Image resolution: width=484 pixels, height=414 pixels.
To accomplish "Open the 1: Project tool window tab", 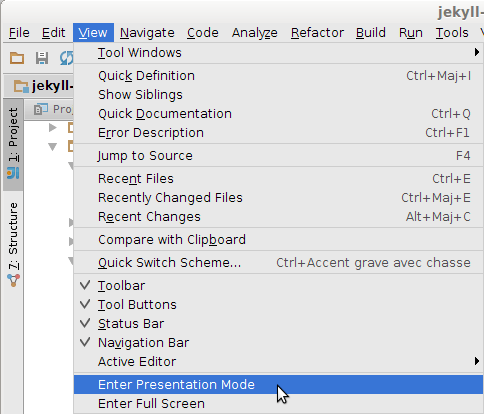I will [13, 144].
